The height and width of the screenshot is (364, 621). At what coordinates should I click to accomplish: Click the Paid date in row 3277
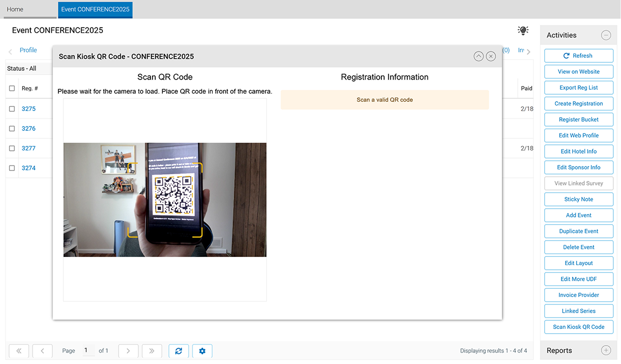[527, 148]
